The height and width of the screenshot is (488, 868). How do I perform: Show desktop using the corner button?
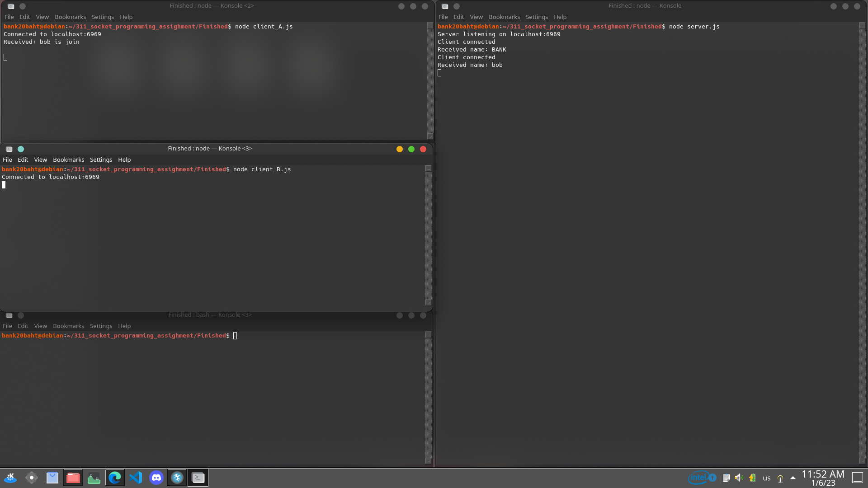pyautogui.click(x=858, y=478)
